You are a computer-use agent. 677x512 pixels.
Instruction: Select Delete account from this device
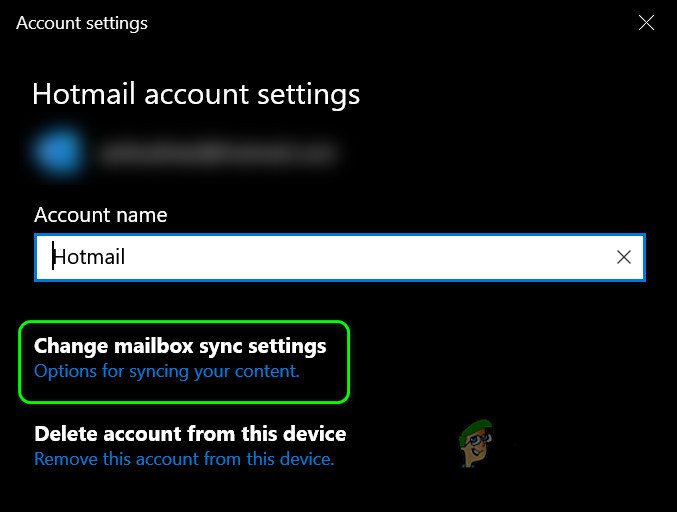(x=190, y=434)
